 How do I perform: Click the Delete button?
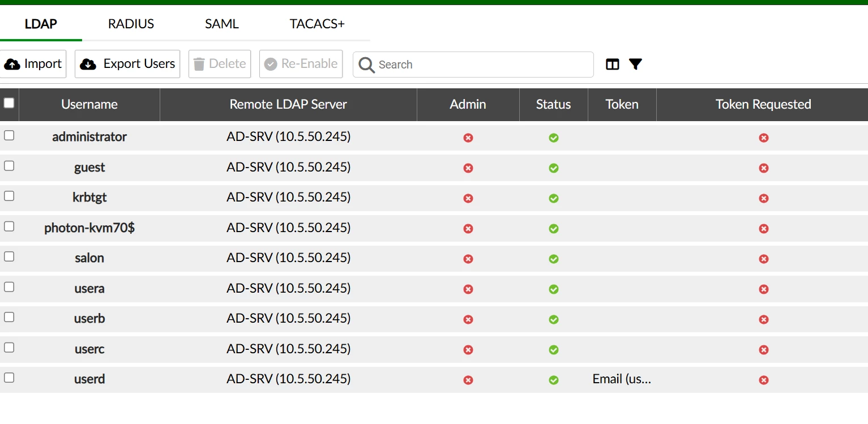click(x=219, y=64)
